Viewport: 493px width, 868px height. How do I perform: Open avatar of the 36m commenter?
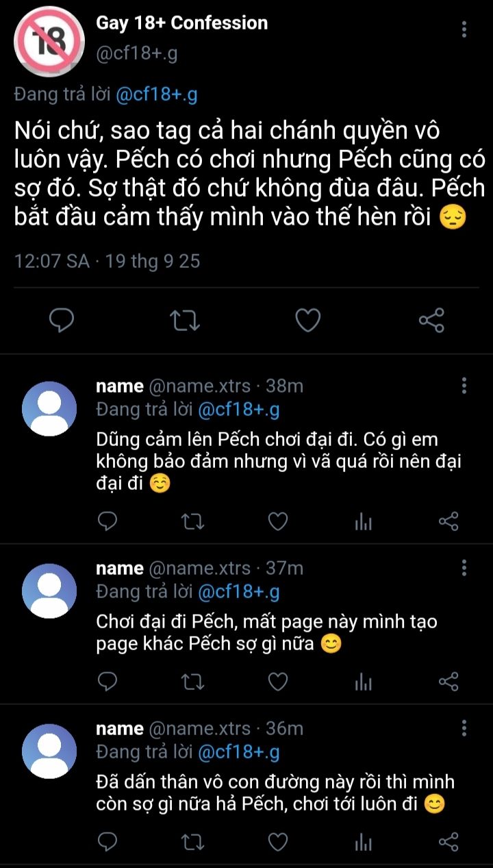coord(49,750)
